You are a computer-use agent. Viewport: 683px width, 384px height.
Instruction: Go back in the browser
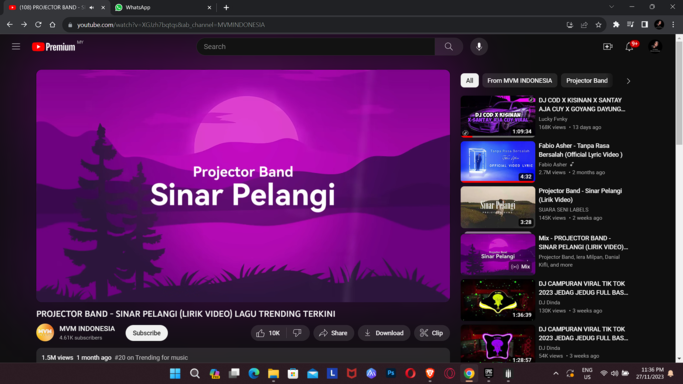tap(10, 25)
